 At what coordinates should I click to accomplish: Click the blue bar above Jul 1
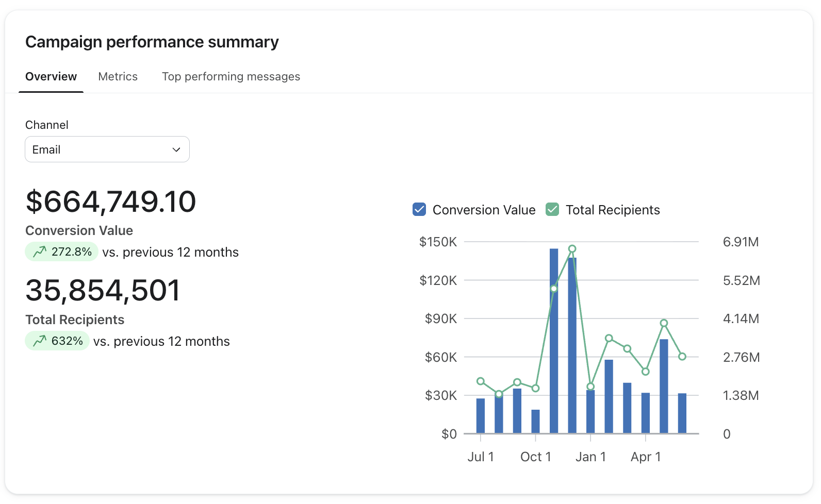pos(481,416)
